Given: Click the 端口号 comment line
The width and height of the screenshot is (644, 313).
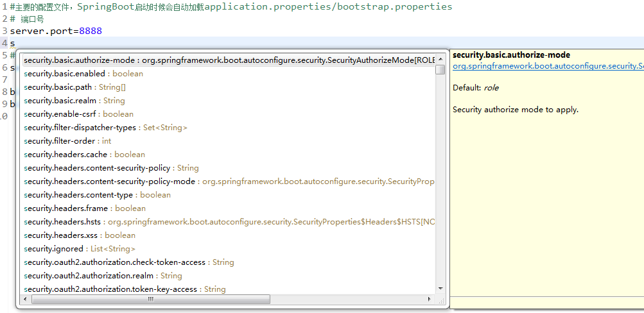Looking at the screenshot, I should point(27,19).
